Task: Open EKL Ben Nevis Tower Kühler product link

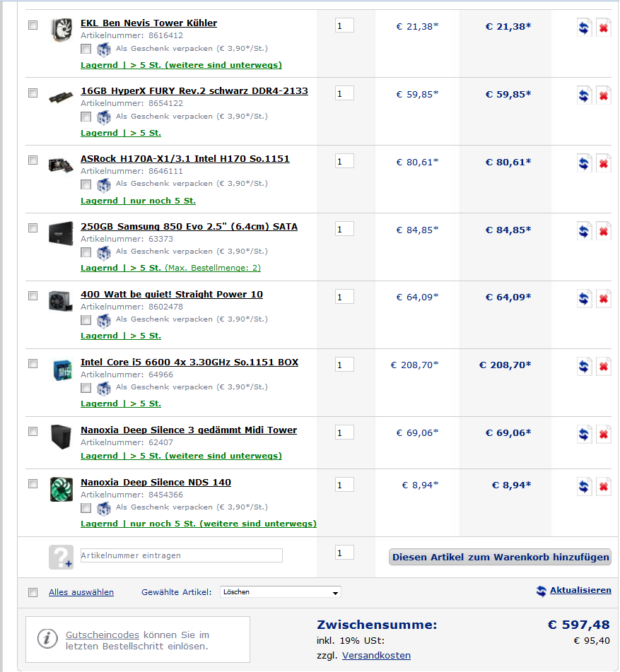Action: (x=148, y=23)
